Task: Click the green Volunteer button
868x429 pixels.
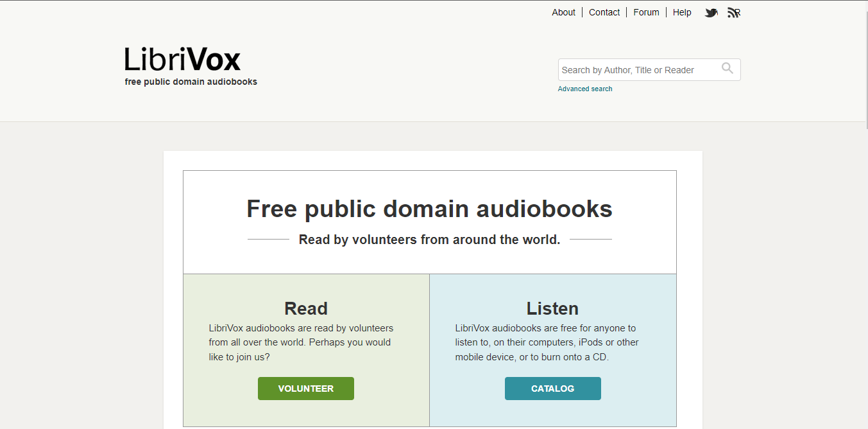Action: (306, 389)
